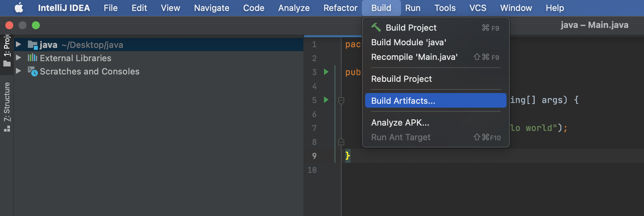Open the Refactor menu
The width and height of the screenshot is (644, 216).
coord(340,8)
